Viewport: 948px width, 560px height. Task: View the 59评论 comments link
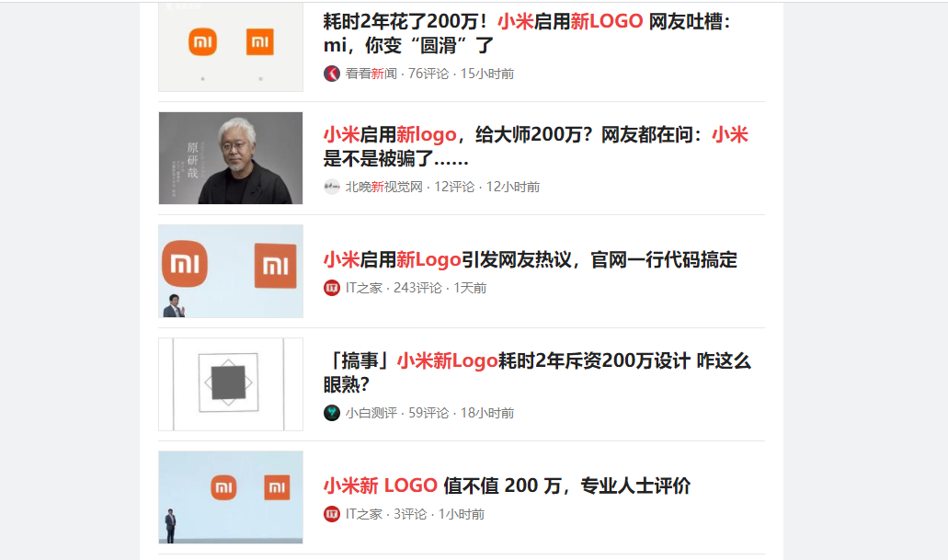click(x=428, y=413)
